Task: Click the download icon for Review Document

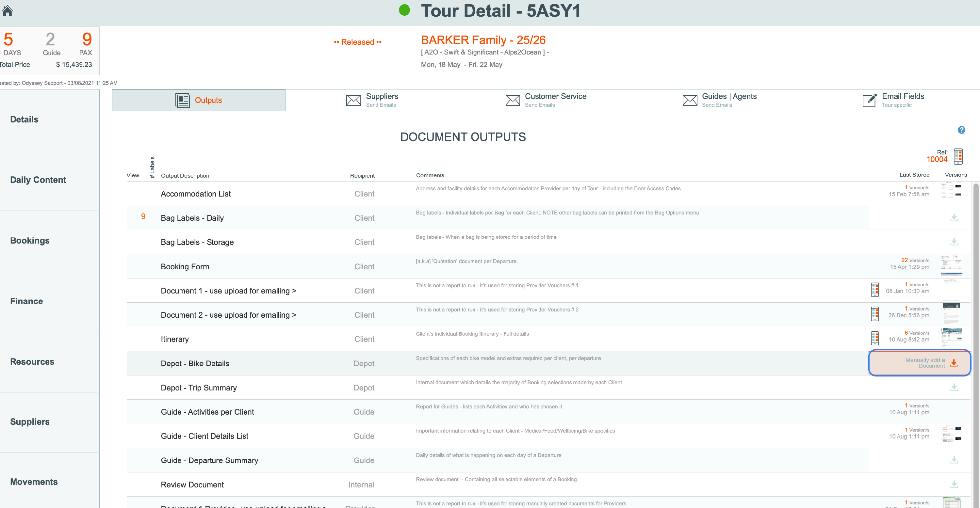Action: pos(954,484)
